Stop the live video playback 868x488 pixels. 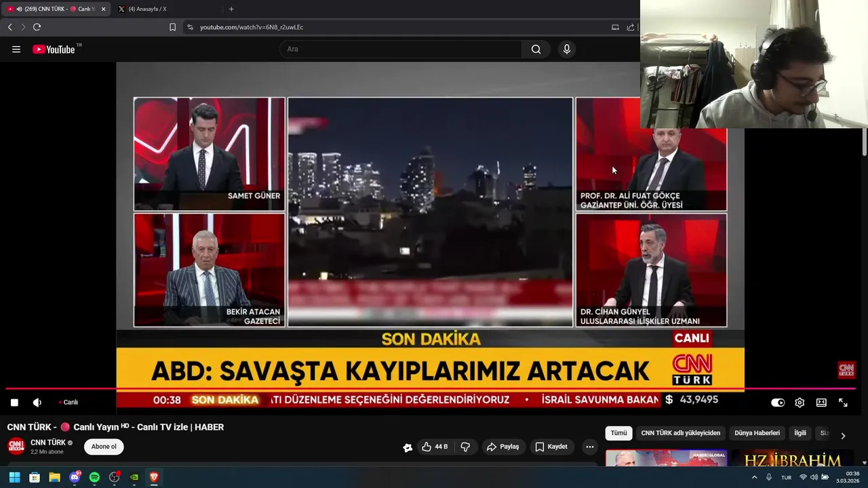[x=14, y=403]
